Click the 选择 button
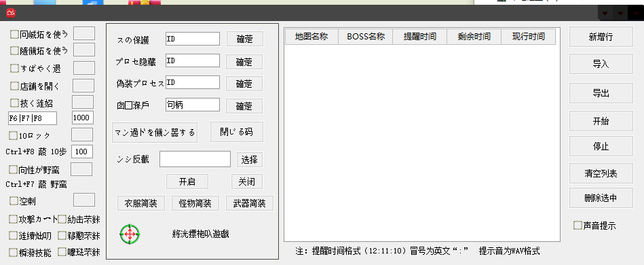 click(249, 159)
